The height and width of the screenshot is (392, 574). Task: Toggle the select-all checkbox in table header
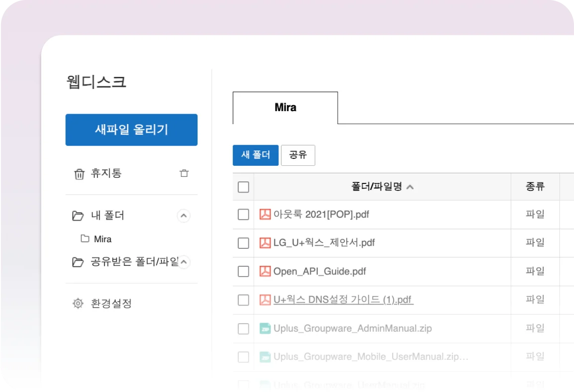click(x=243, y=187)
